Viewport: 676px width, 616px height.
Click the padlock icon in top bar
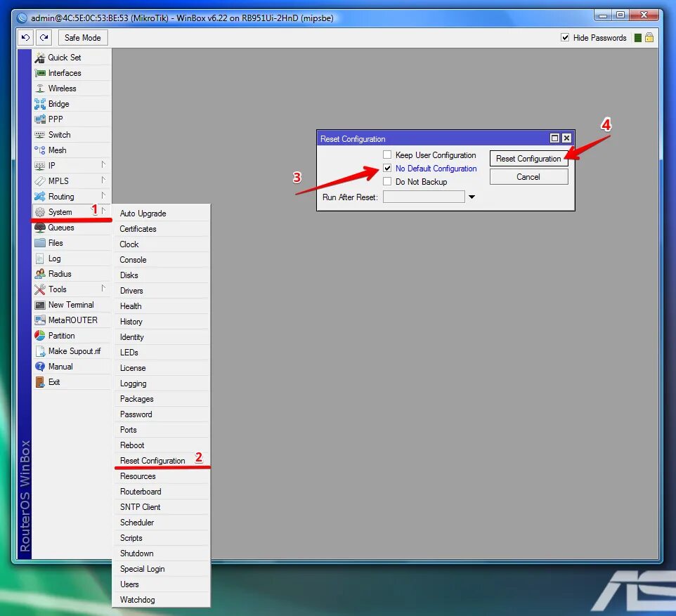tap(649, 37)
